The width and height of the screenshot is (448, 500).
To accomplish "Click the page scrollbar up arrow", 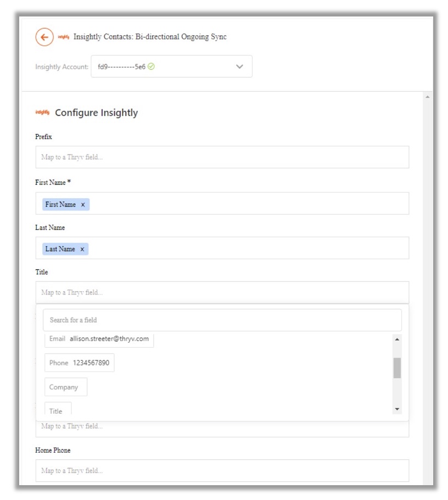I will point(427,97).
